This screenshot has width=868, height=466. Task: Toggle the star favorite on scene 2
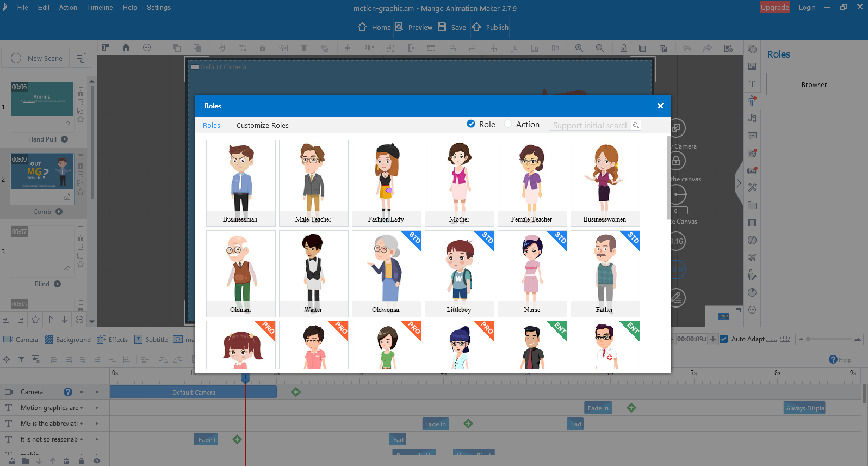point(80,192)
